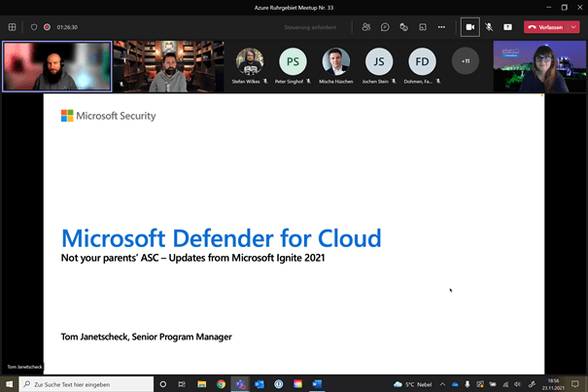This screenshot has height=392, width=588.
Task: Click the taskbar search box
Action: coord(86,384)
